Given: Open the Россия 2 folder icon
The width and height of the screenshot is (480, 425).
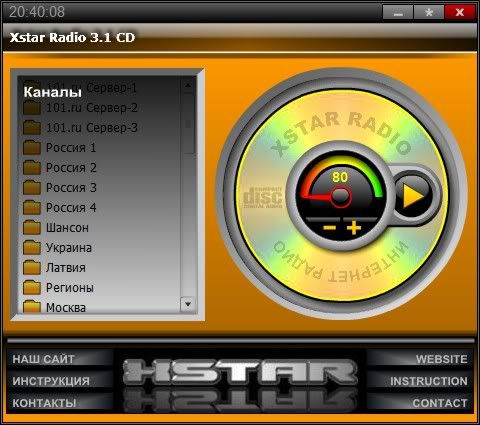Looking at the screenshot, I should pos(32,168).
